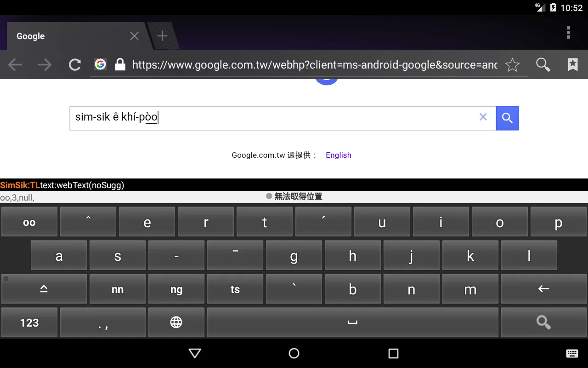
Task: Close the Google tab
Action: click(134, 36)
